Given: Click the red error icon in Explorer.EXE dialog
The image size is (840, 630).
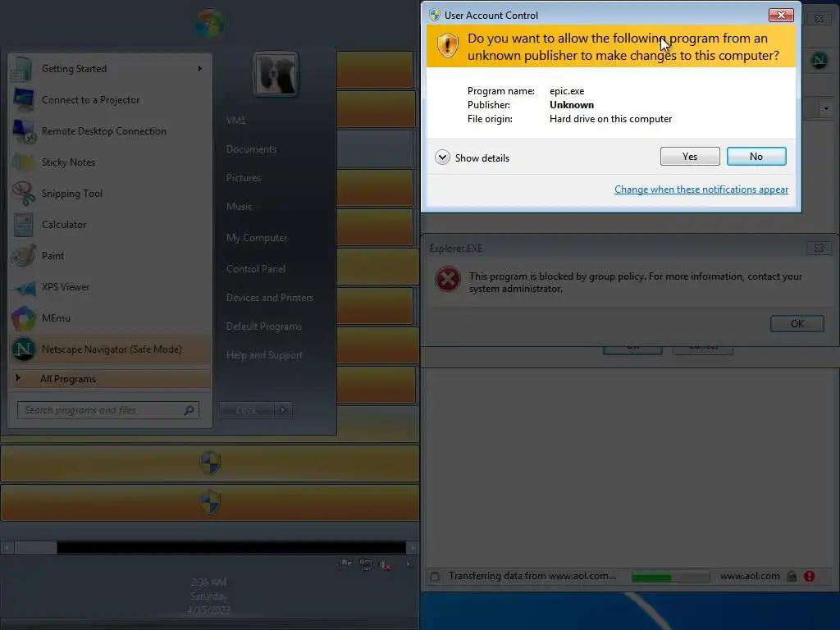Looking at the screenshot, I should 448,279.
